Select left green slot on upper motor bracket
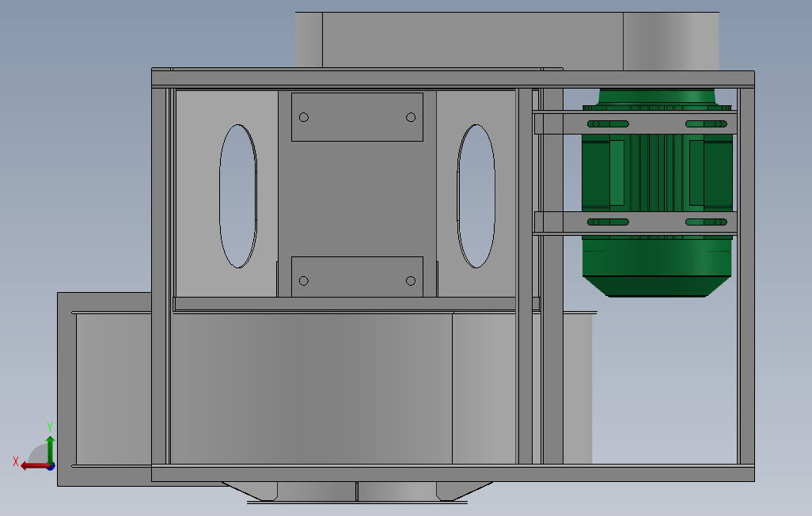The width and height of the screenshot is (812, 516). [608, 123]
